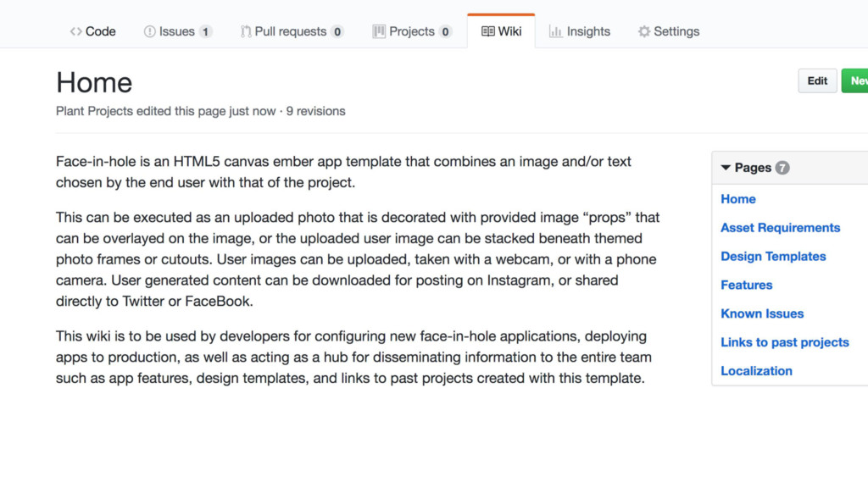
Task: Click the Settings gear icon
Action: (x=644, y=31)
